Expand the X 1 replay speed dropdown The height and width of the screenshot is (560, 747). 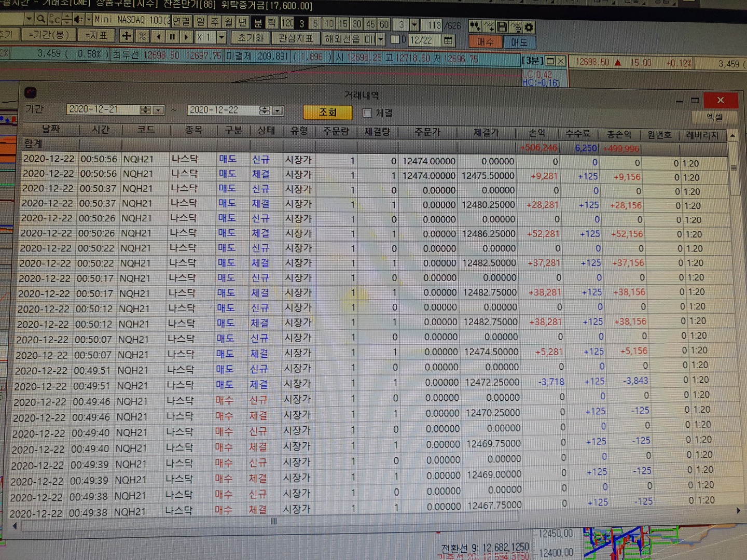pyautogui.click(x=222, y=37)
